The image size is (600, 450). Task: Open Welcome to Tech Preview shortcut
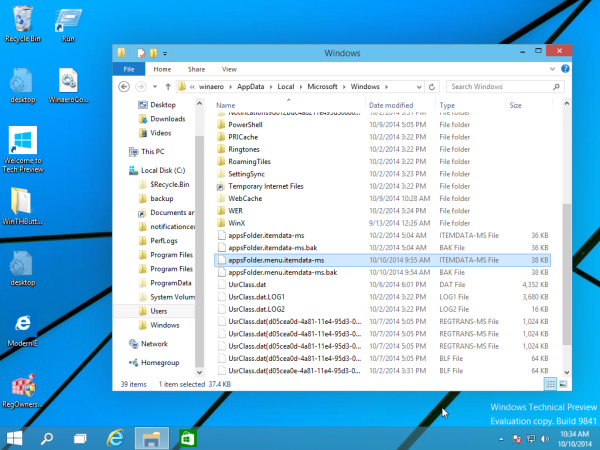tap(23, 149)
